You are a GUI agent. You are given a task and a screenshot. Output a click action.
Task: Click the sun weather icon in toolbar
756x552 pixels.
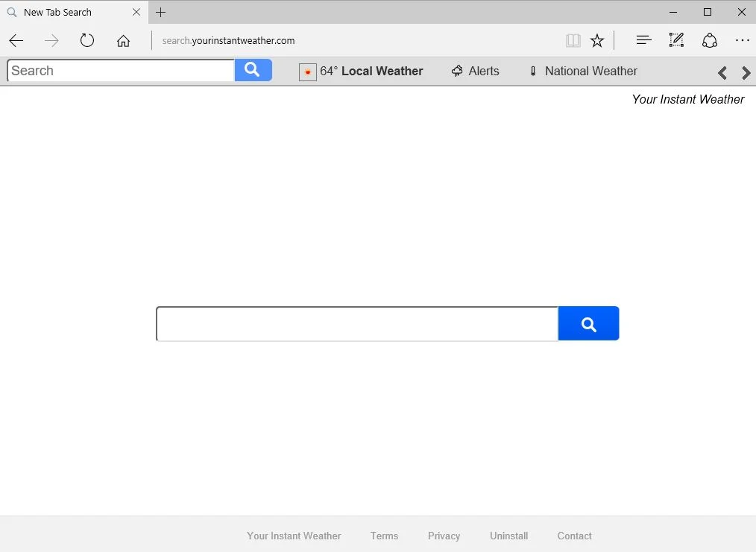coord(308,72)
